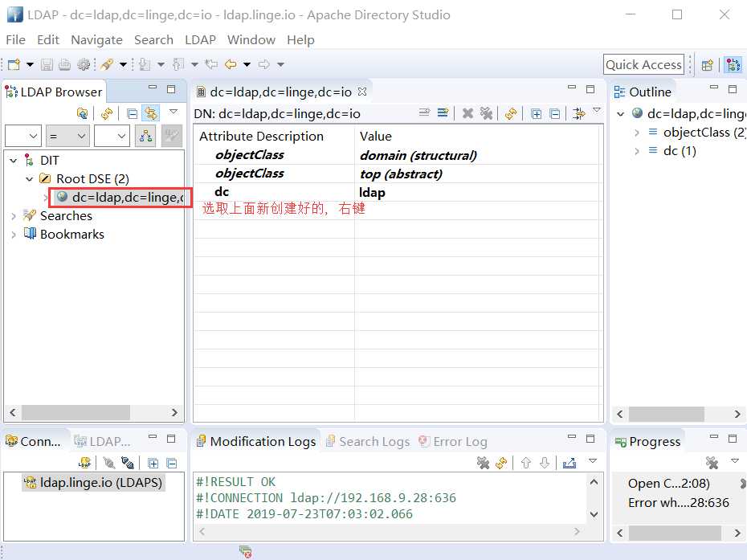Select the LDAP perspective icon
Viewport: 747px width, 560px height.
click(x=733, y=65)
